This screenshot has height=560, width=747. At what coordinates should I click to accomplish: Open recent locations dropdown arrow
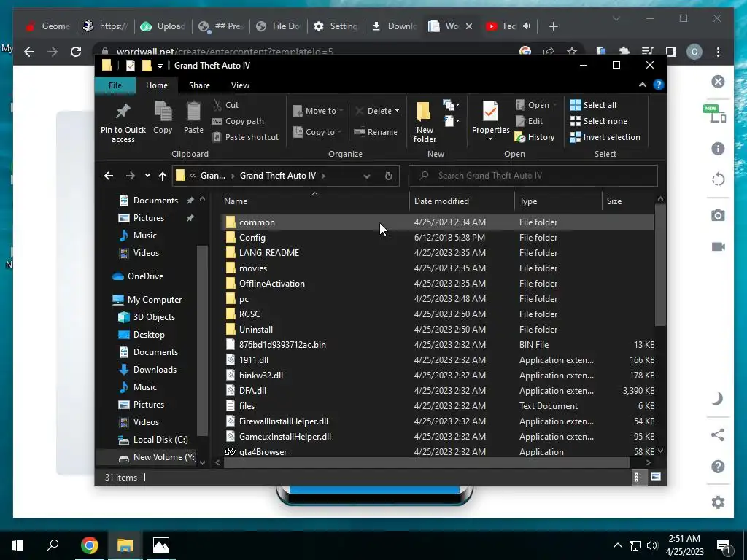[x=147, y=176]
